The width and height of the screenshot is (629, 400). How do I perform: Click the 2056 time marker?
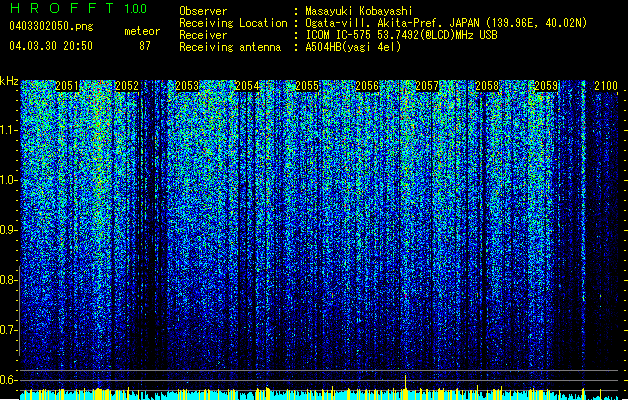pyautogui.click(x=367, y=86)
